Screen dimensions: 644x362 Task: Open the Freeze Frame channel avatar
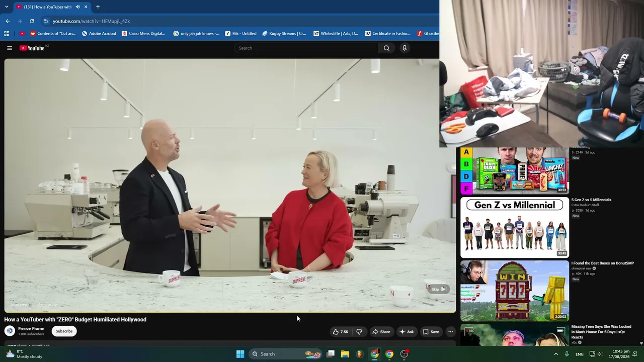pyautogui.click(x=10, y=331)
